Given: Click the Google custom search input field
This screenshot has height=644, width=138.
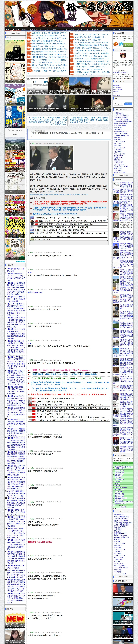Looking at the screenshot, I should tap(118, 104).
